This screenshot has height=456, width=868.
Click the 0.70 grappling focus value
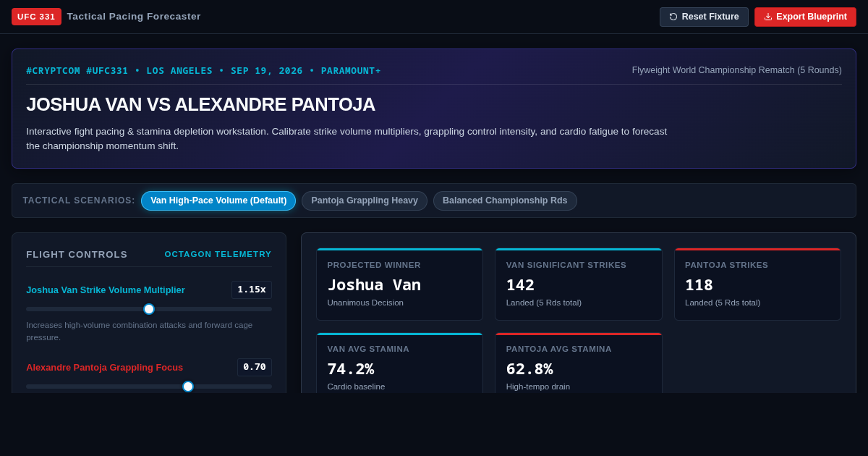255,367
